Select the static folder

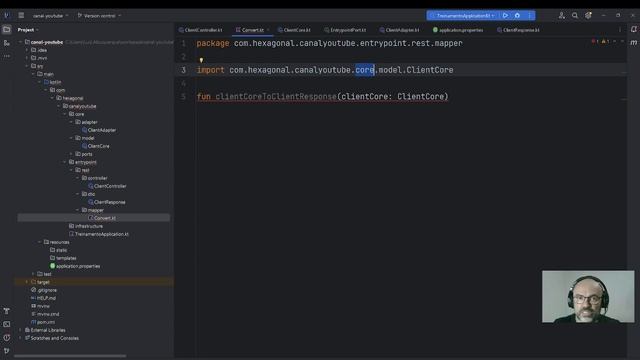click(59, 250)
